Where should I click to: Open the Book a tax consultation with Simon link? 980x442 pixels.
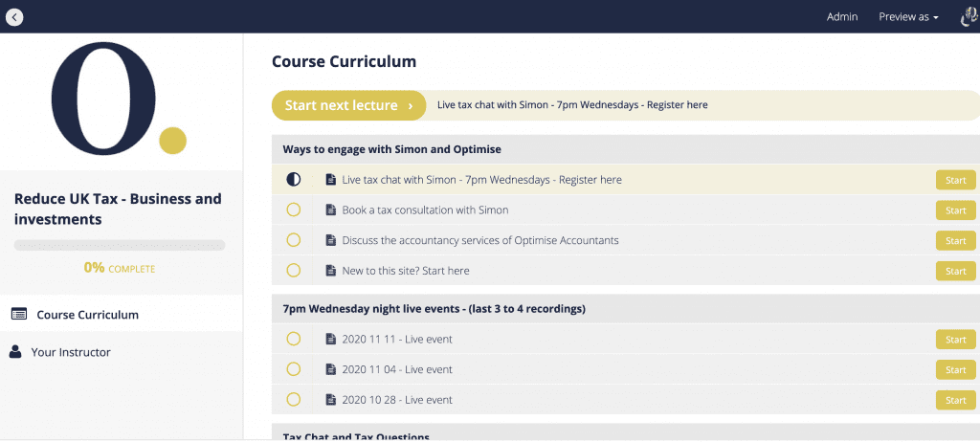tap(425, 210)
